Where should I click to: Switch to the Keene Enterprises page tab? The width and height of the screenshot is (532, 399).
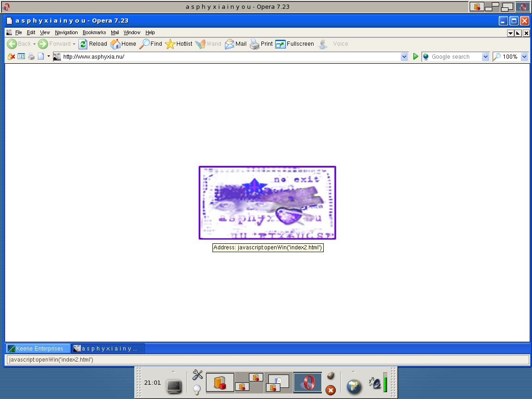pyautogui.click(x=38, y=349)
